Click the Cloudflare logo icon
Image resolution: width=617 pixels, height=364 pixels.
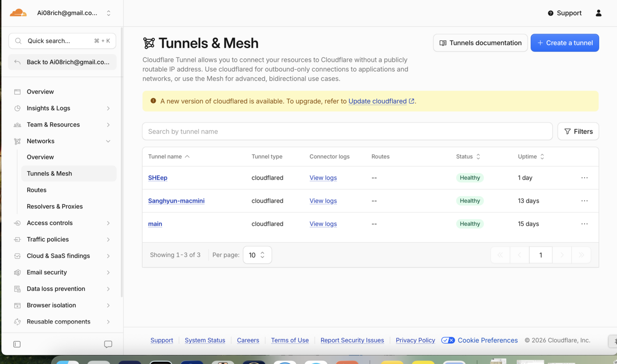pyautogui.click(x=18, y=13)
